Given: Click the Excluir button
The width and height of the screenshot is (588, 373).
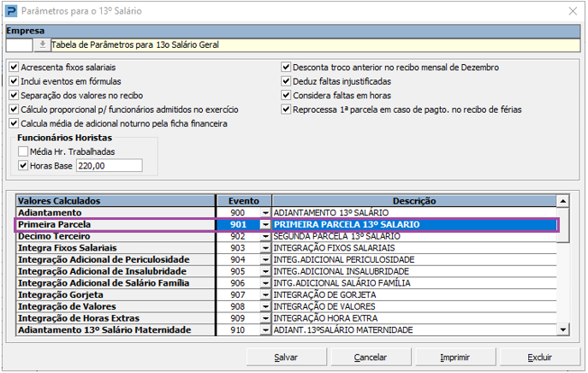Looking at the screenshot, I should point(539,358).
